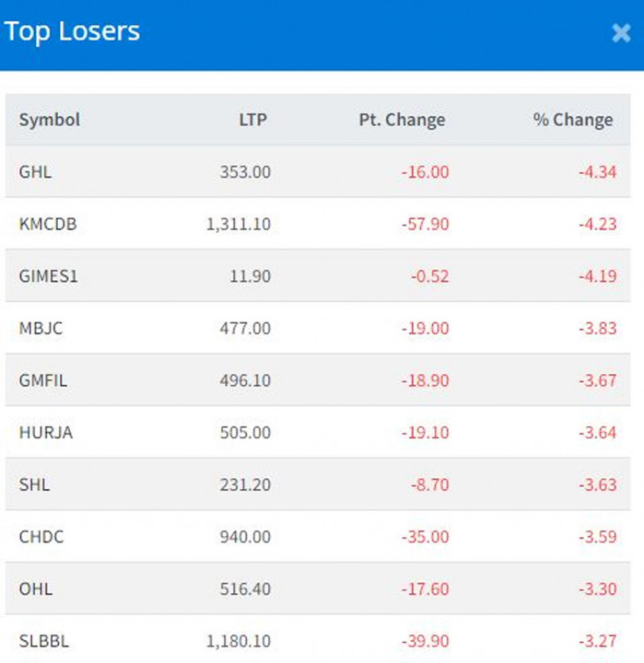Open the GHL stock symbol
The image size is (644, 663).
pyautogui.click(x=33, y=172)
